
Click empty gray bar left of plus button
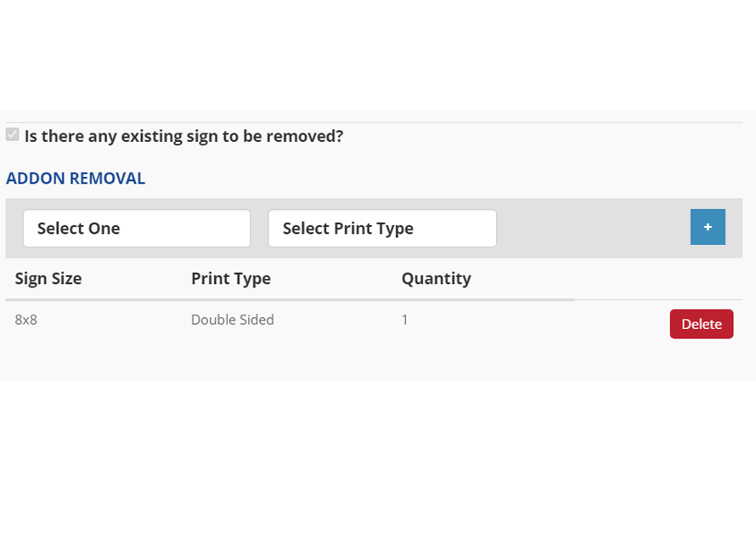point(593,228)
